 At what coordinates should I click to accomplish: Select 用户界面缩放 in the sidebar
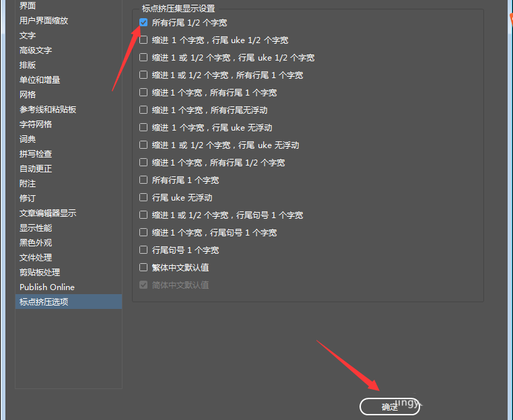click(x=44, y=20)
